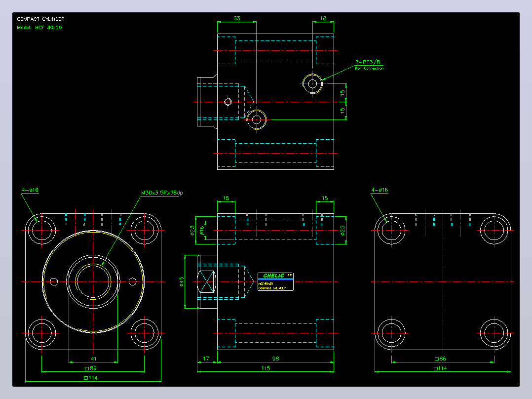Click the M30x3.5Px35dp thread callout

click(162, 193)
